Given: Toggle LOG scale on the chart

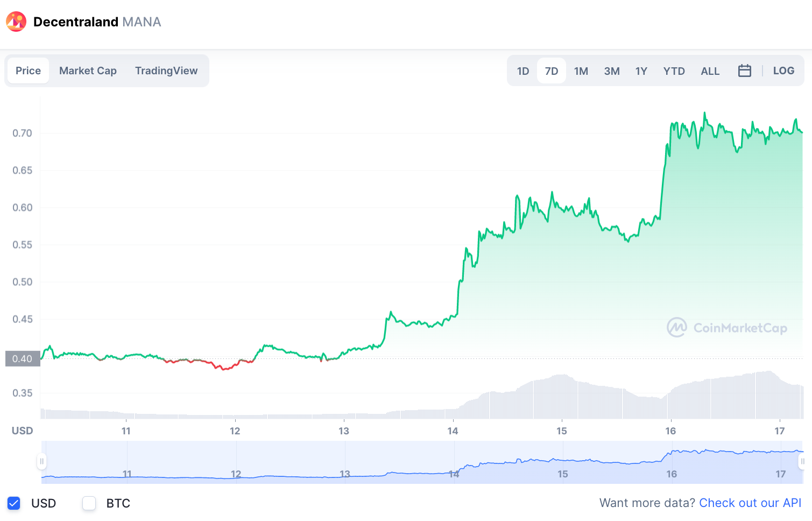Looking at the screenshot, I should [x=783, y=71].
